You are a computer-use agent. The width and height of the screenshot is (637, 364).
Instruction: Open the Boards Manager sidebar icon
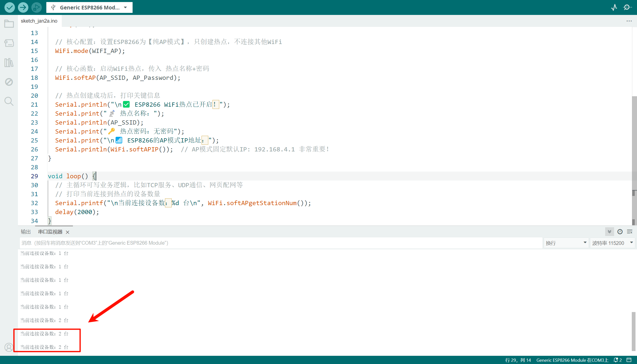click(9, 43)
